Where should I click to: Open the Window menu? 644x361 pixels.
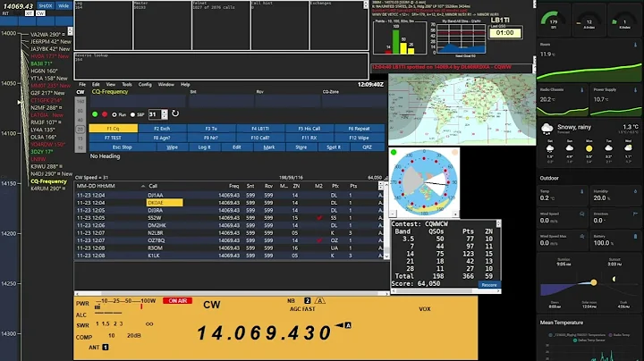(166, 85)
